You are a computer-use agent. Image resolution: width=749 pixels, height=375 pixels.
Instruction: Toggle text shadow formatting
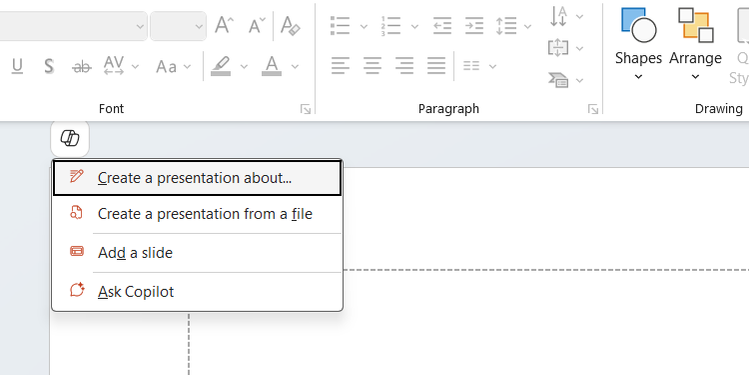pyautogui.click(x=49, y=66)
